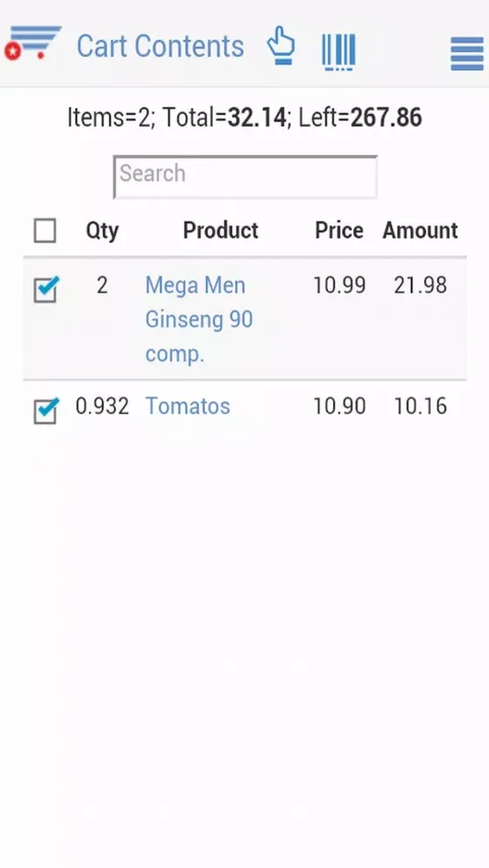Viewport: 489px width, 868px height.
Task: Open the hamburger menu
Action: click(466, 54)
